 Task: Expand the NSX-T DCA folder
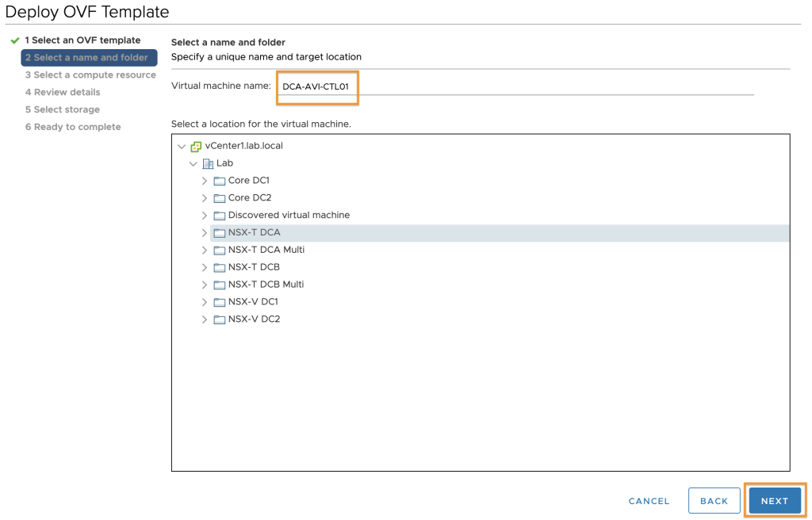pyautogui.click(x=204, y=233)
